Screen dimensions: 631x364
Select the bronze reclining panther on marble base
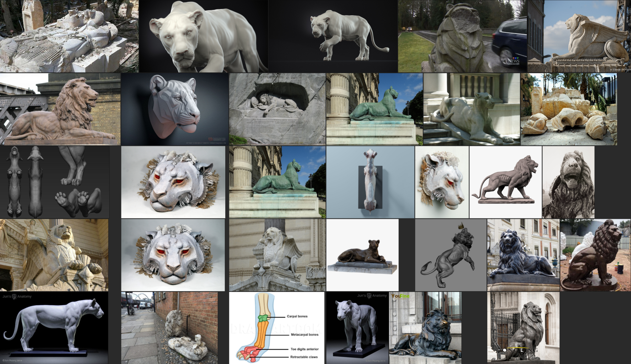(362, 255)
